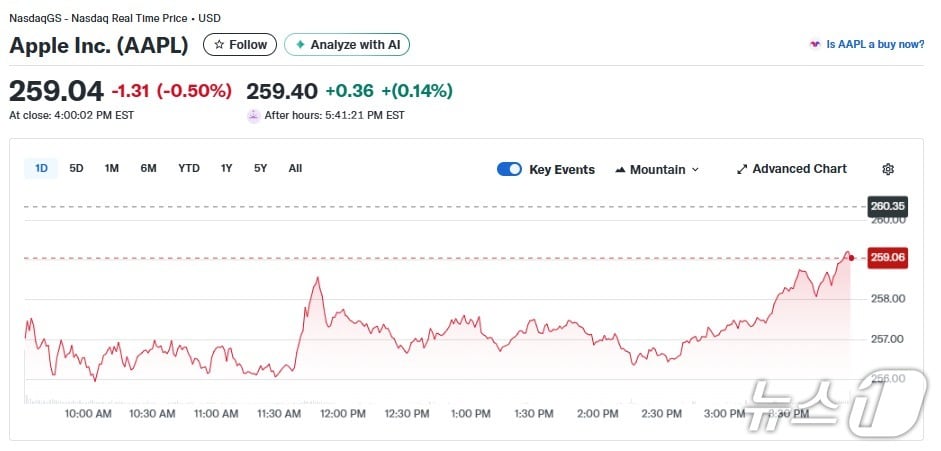Click the icon beside Is AAPL a buy now
This screenshot has height=451, width=941.
coord(816,45)
